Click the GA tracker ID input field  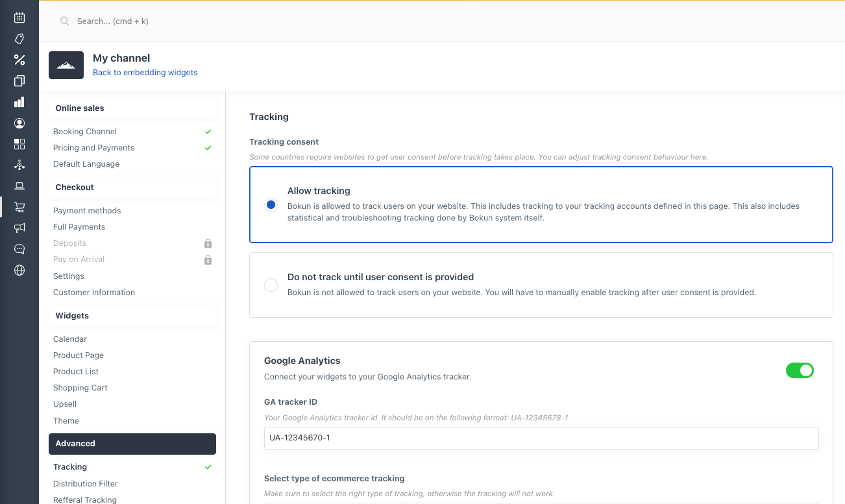pyautogui.click(x=541, y=438)
